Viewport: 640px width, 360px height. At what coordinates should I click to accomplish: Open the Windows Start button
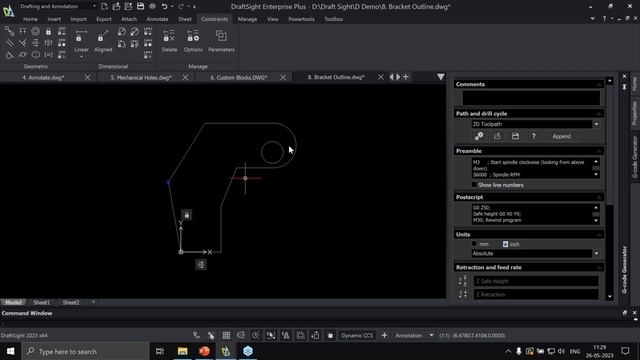click(10, 351)
